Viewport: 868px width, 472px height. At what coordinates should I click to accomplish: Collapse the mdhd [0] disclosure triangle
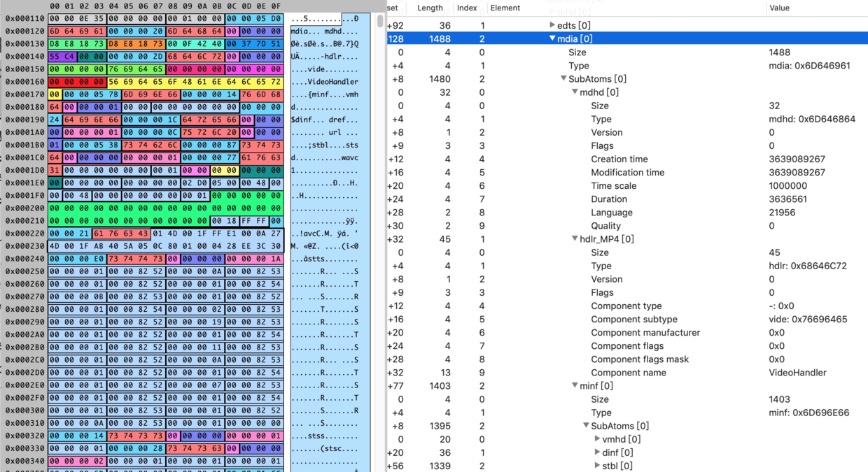click(x=575, y=92)
